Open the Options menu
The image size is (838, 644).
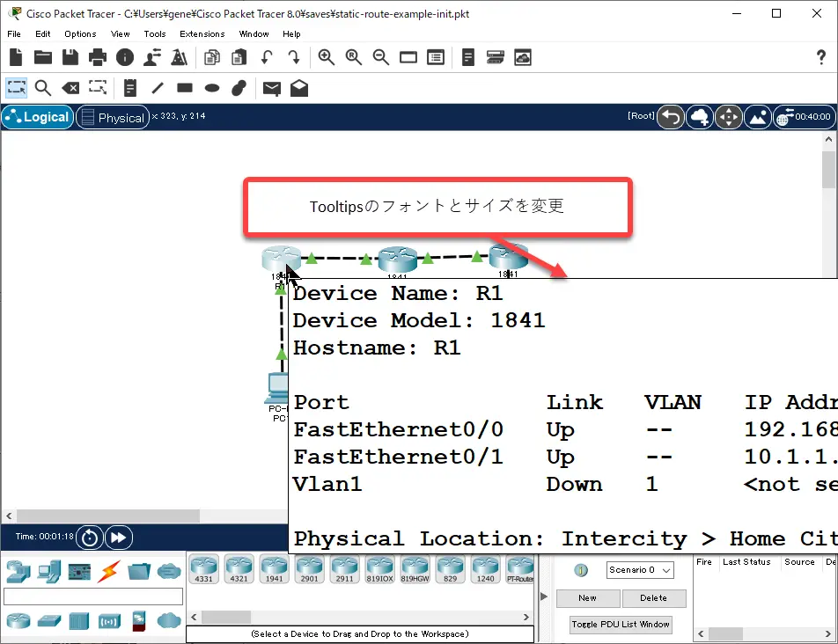80,33
